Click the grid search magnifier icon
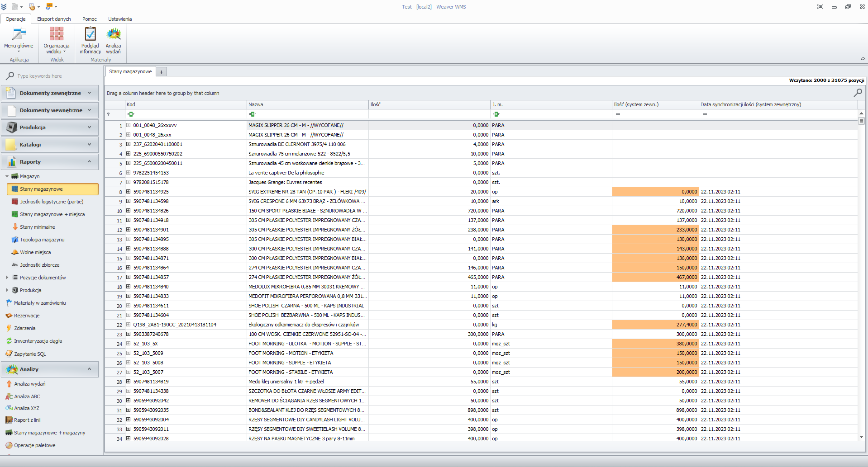 [x=858, y=93]
